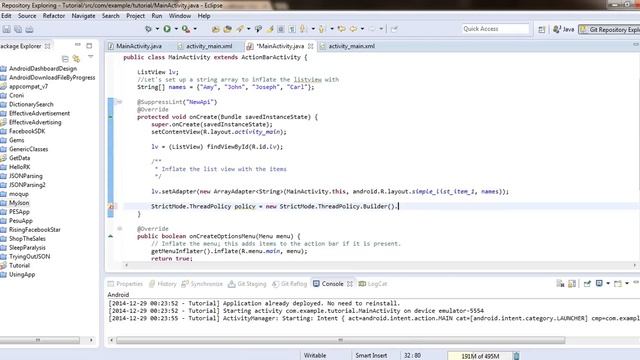
Task: Click the Search flashlight toolbar icon
Action: click(x=258, y=29)
